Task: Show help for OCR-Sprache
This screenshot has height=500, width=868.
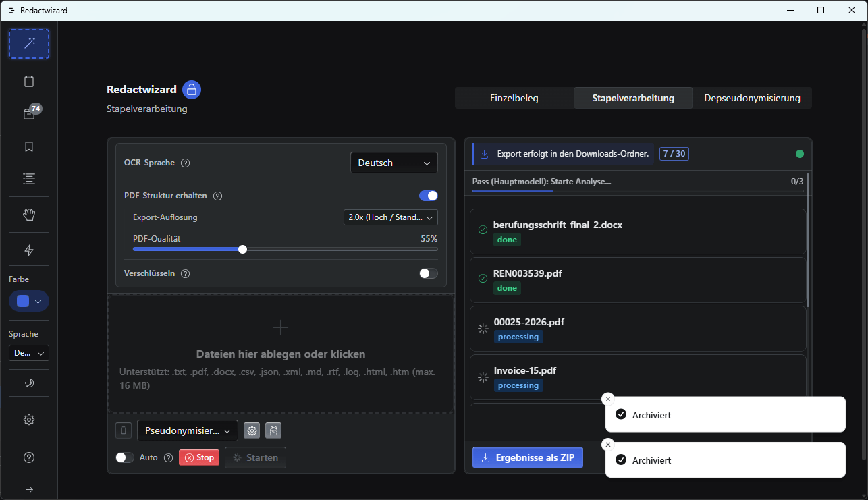Action: [186, 163]
